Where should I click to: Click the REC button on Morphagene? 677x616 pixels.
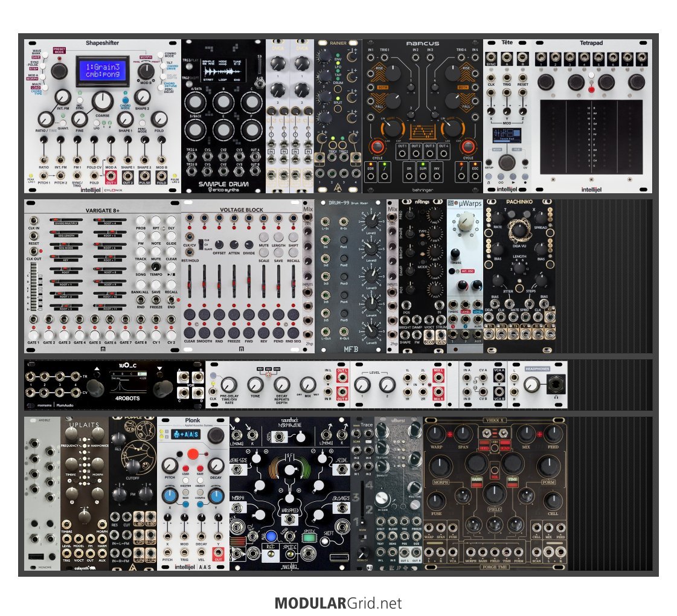pos(271,554)
